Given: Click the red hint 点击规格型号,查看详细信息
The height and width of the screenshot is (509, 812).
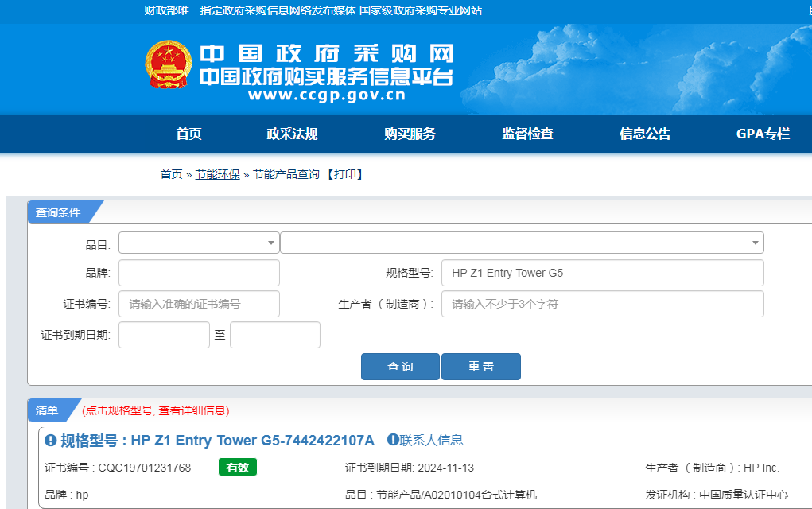Looking at the screenshot, I should [155, 410].
